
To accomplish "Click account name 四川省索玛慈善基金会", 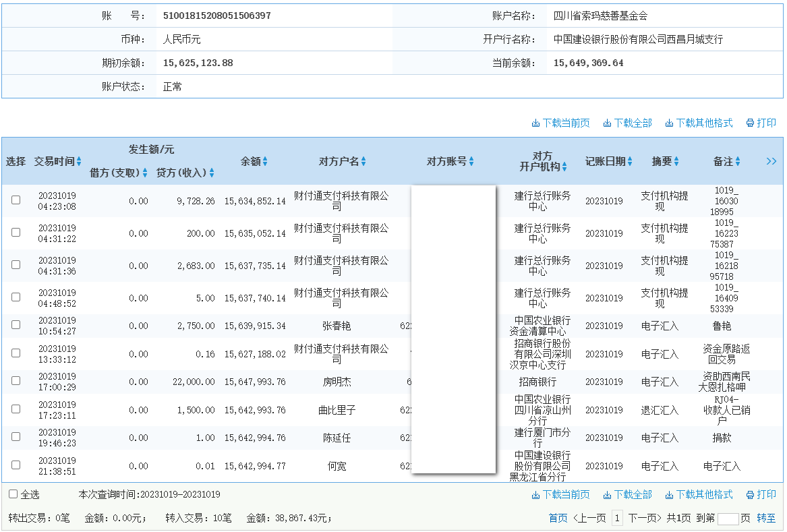I will [600, 16].
